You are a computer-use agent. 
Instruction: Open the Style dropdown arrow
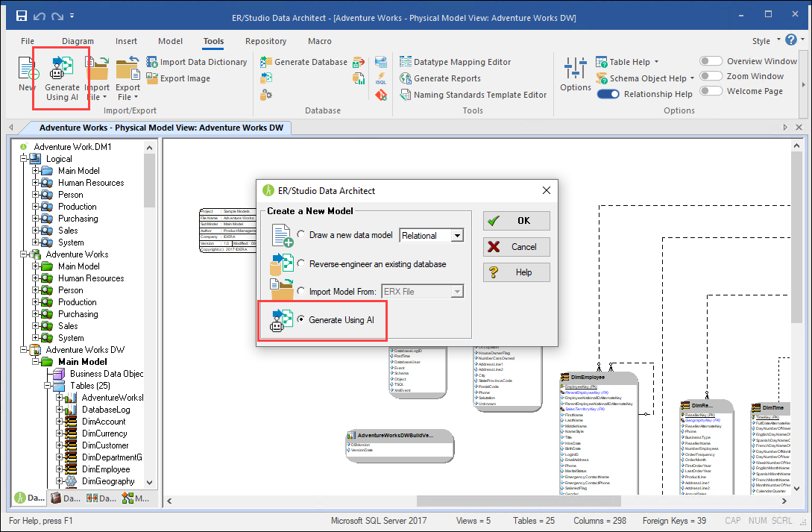tap(778, 40)
